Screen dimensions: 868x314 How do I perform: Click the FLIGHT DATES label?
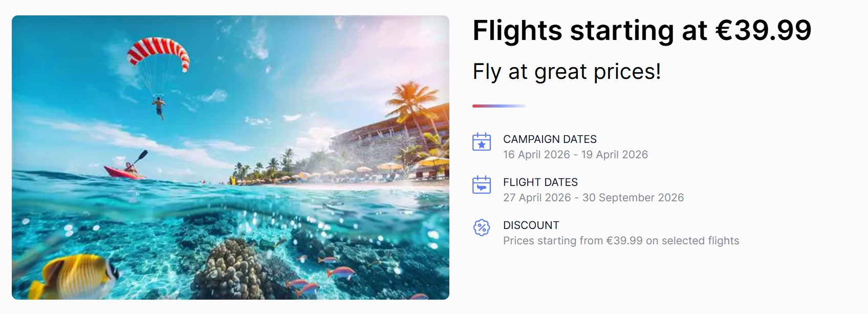(540, 182)
